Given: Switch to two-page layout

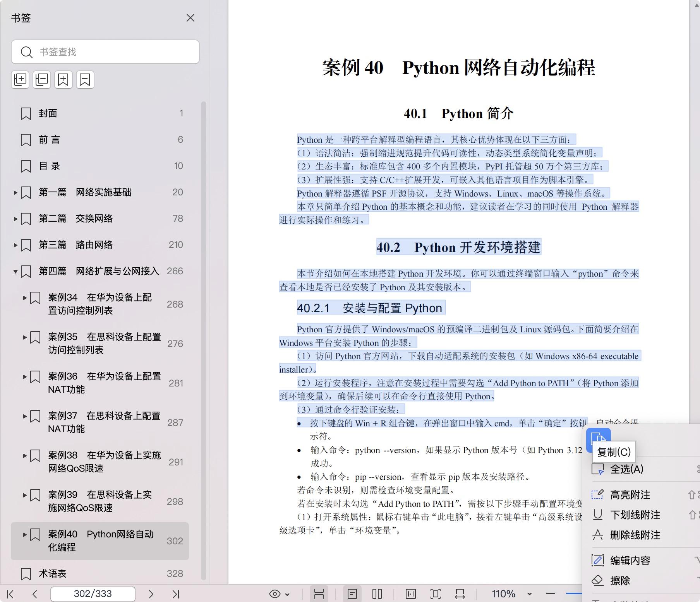Looking at the screenshot, I should 377,594.
